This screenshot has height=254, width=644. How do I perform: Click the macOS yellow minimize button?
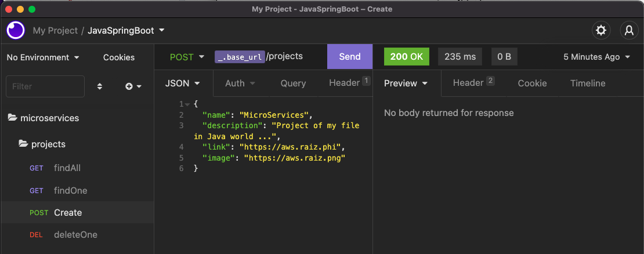20,9
